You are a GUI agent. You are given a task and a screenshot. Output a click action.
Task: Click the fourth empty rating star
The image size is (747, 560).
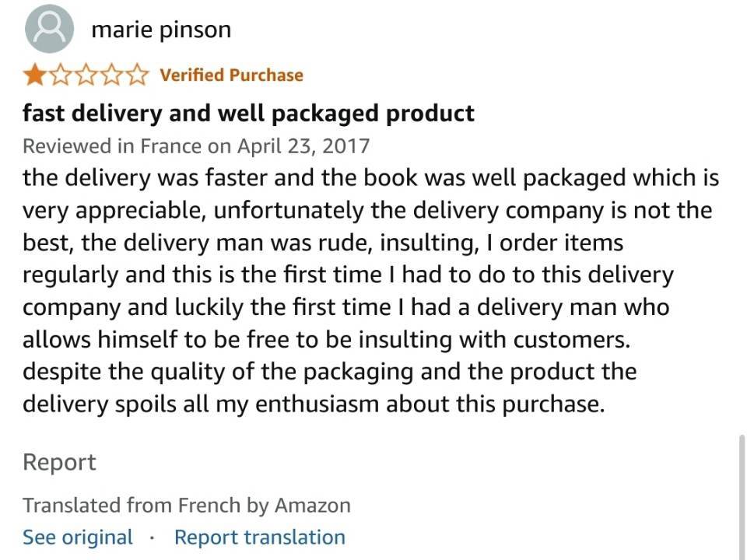coord(111,75)
